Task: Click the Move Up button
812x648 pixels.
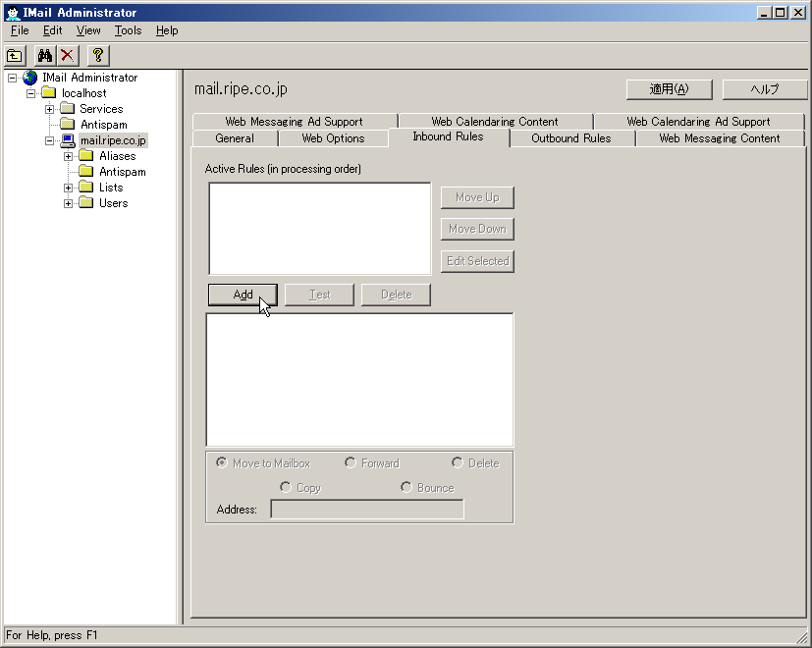Action: coord(477,197)
